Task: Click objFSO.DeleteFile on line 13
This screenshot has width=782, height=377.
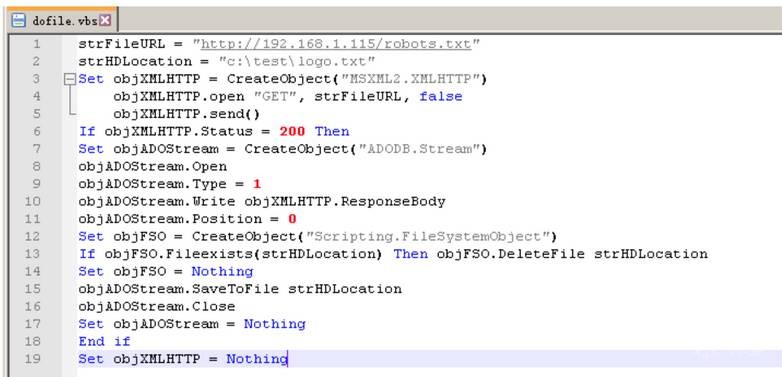Action: (511, 254)
